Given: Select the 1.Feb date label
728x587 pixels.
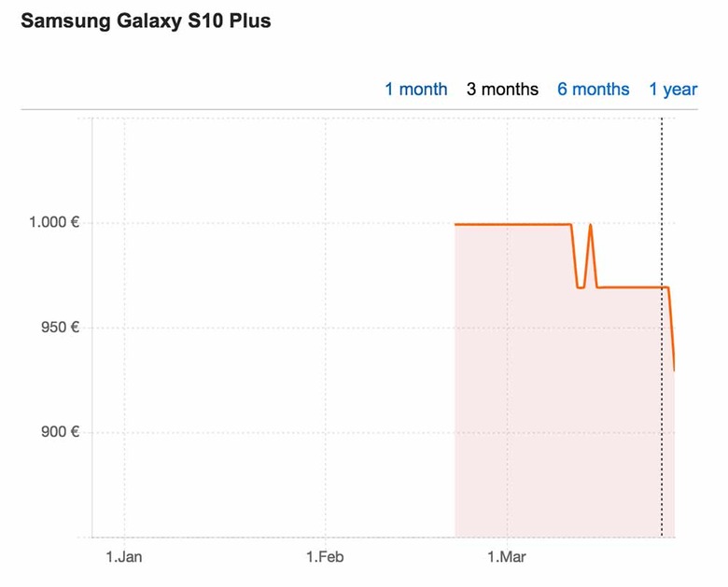Looking at the screenshot, I should 325,556.
